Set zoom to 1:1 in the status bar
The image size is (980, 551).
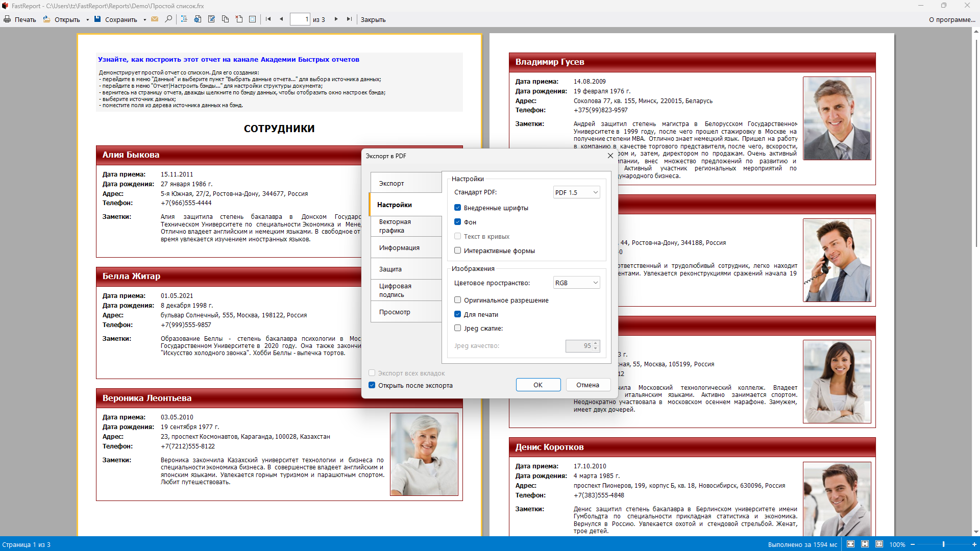coord(879,544)
